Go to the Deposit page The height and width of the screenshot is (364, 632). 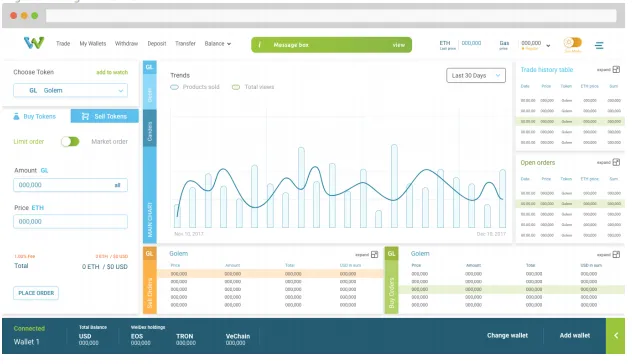(157, 44)
